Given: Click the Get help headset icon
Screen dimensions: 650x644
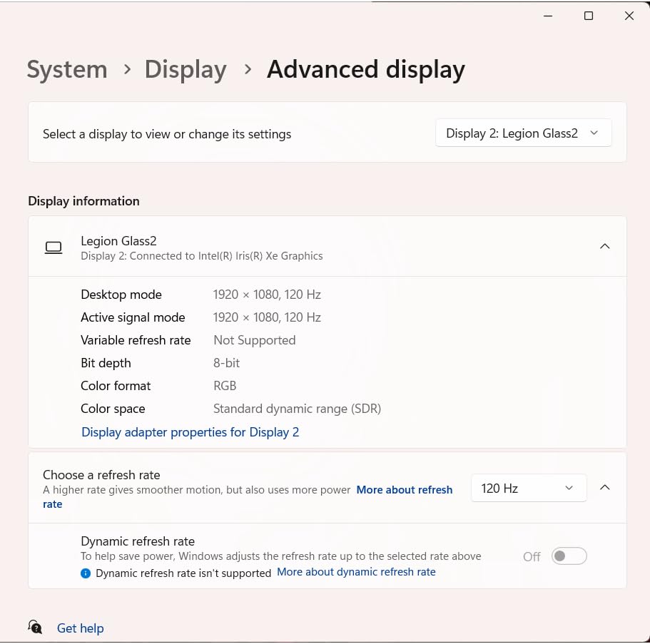Looking at the screenshot, I should pos(35,627).
